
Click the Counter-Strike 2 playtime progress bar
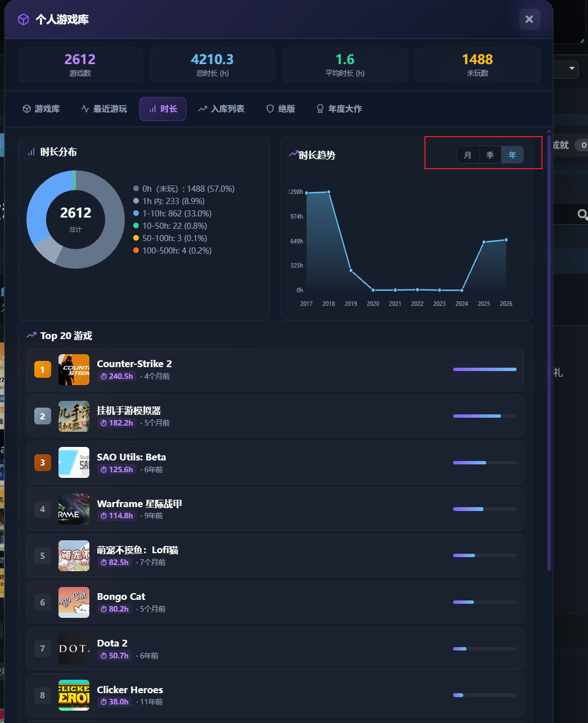point(485,369)
